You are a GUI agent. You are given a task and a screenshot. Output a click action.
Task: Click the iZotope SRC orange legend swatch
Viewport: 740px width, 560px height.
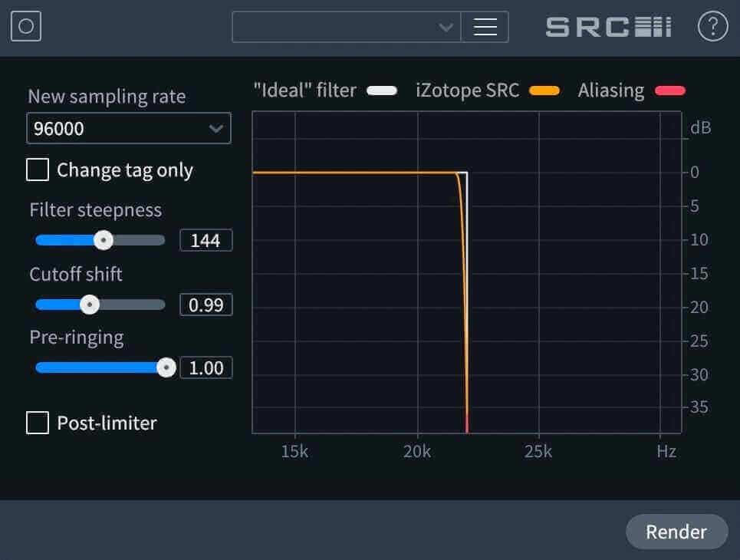544,91
